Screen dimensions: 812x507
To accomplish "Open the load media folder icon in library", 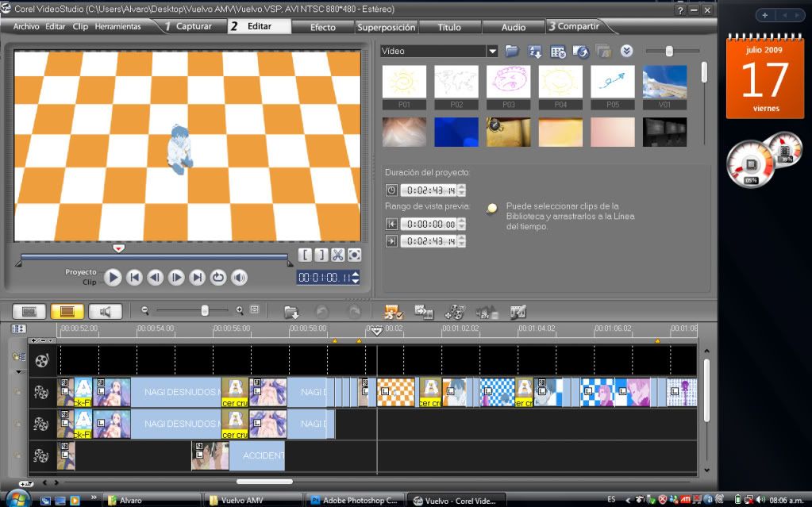I will coord(512,51).
